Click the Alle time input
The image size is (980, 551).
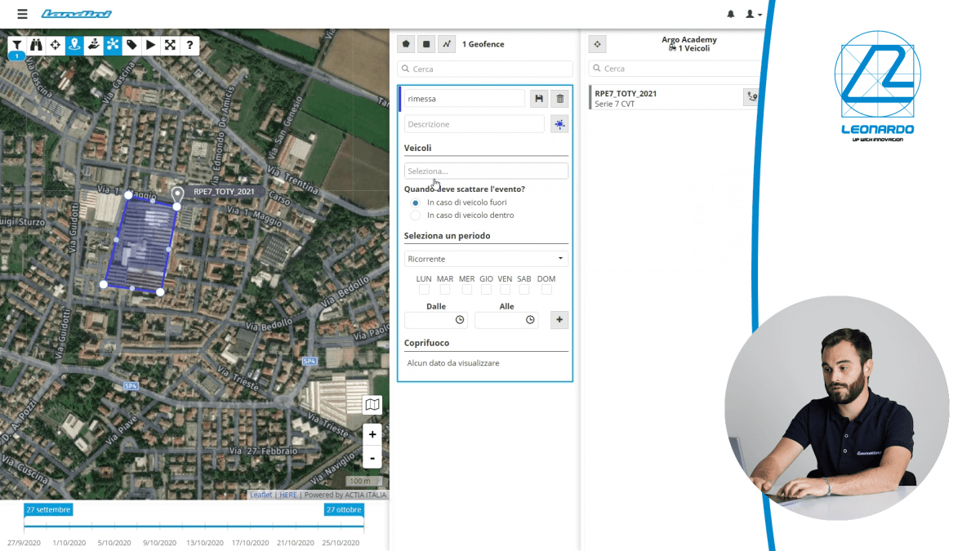click(x=506, y=320)
